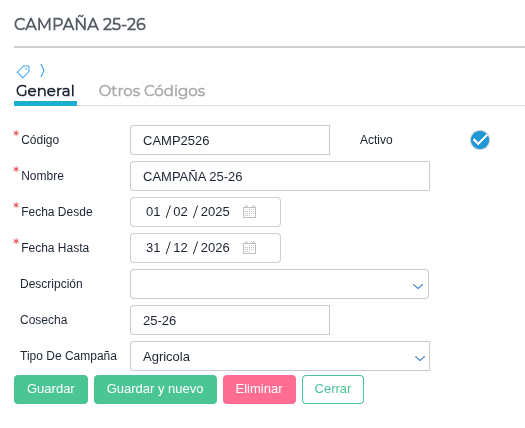
Task: Click the Guardar button
Action: (x=51, y=389)
